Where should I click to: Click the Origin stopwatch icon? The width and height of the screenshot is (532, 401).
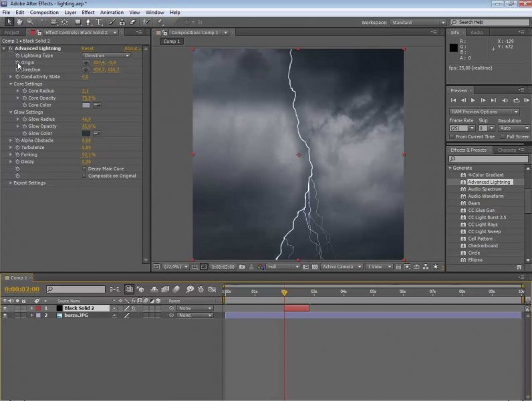pos(18,63)
